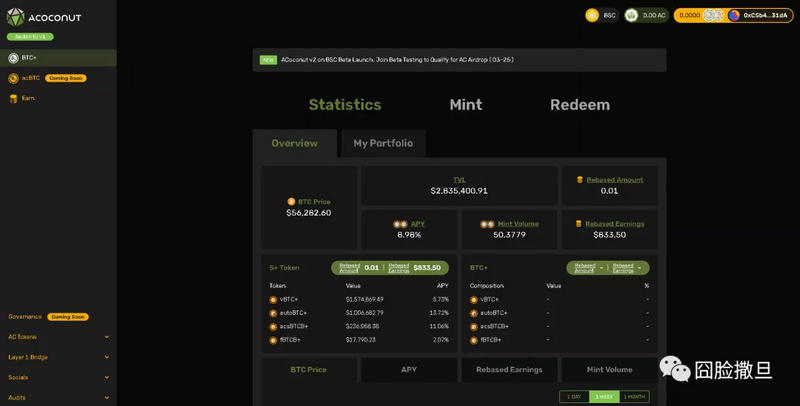
Task: Toggle the Switch to v1 button
Action: 29,36
